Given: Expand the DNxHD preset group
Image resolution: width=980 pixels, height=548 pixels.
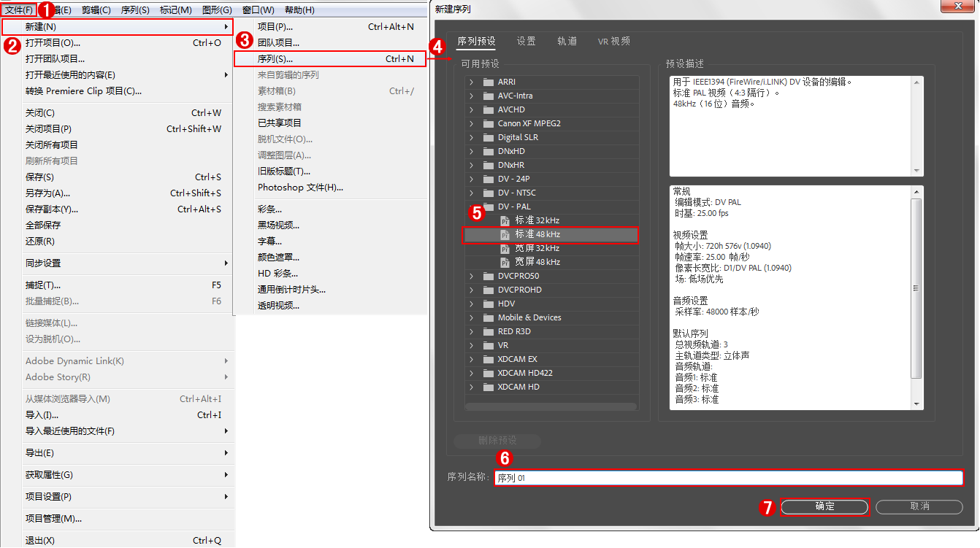Looking at the screenshot, I should click(471, 151).
